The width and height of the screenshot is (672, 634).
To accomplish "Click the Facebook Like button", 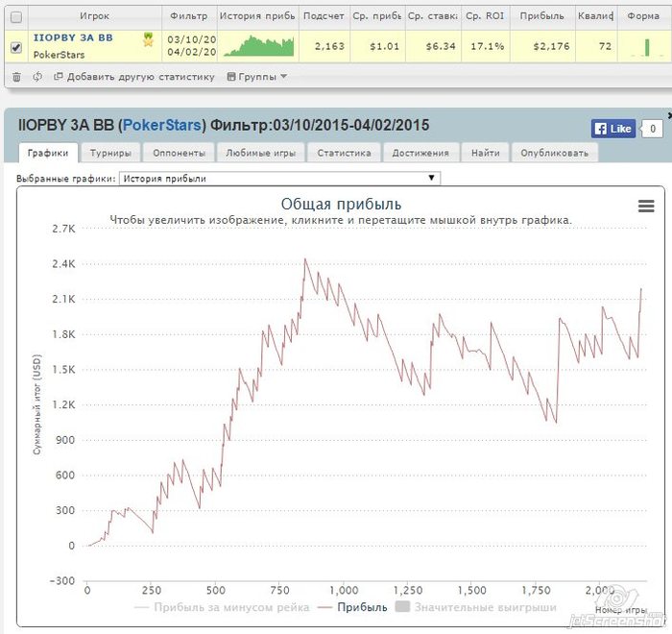I will pyautogui.click(x=613, y=129).
